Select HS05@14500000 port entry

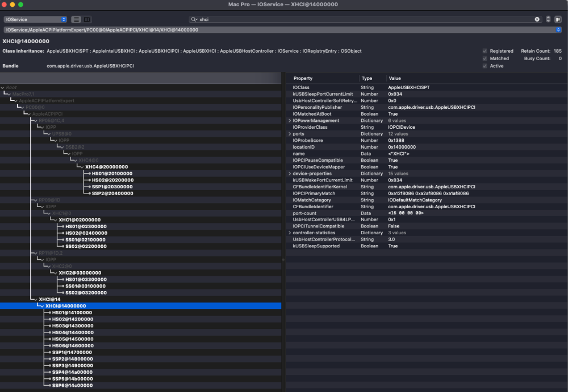[73, 339]
